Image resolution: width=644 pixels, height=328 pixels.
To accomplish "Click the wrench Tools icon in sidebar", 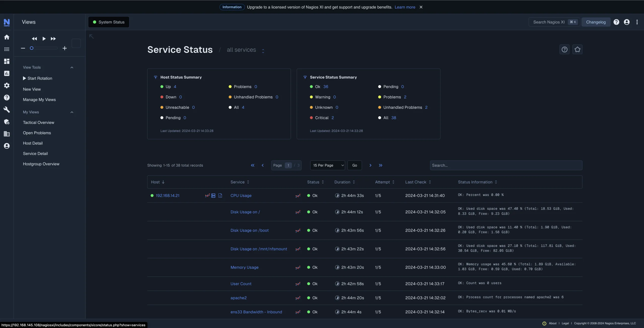I will tap(7, 110).
